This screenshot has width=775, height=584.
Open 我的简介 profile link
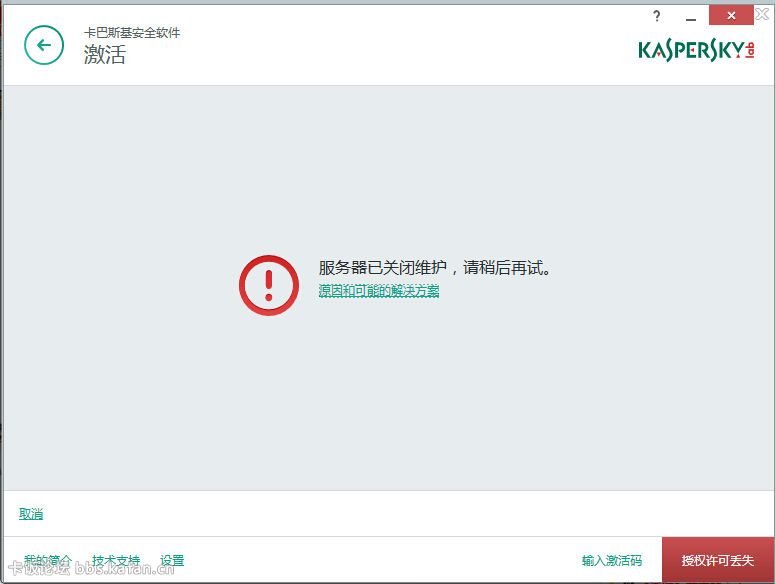pyautogui.click(x=48, y=561)
